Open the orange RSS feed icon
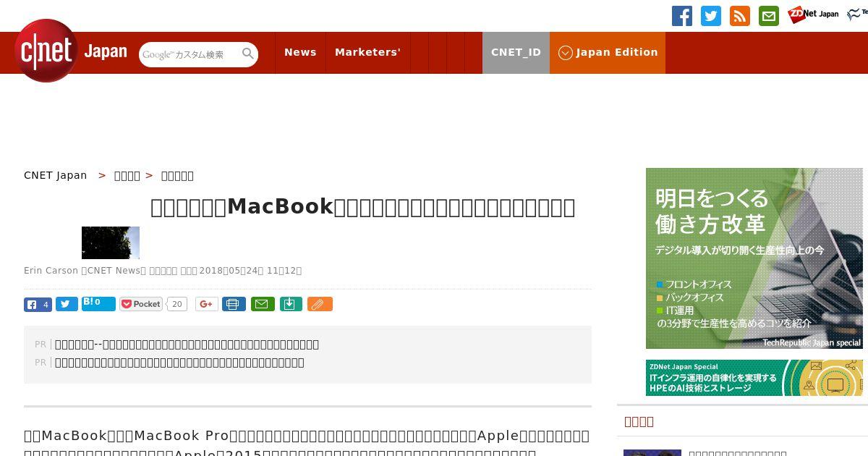This screenshot has height=456, width=868. tap(740, 16)
